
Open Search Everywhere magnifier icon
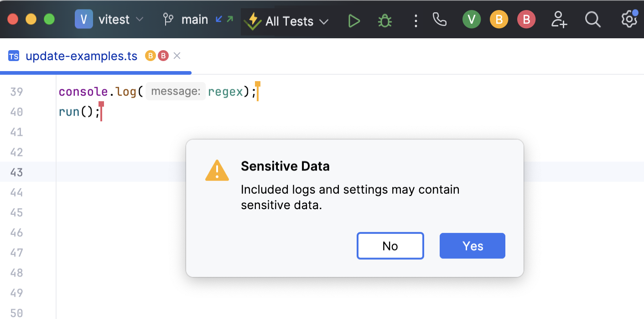click(592, 20)
